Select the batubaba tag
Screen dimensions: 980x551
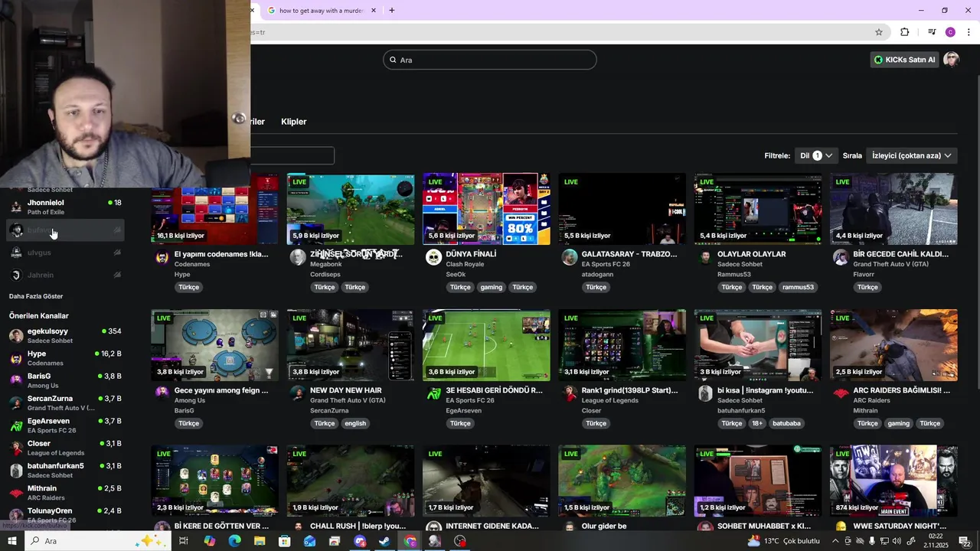click(786, 423)
